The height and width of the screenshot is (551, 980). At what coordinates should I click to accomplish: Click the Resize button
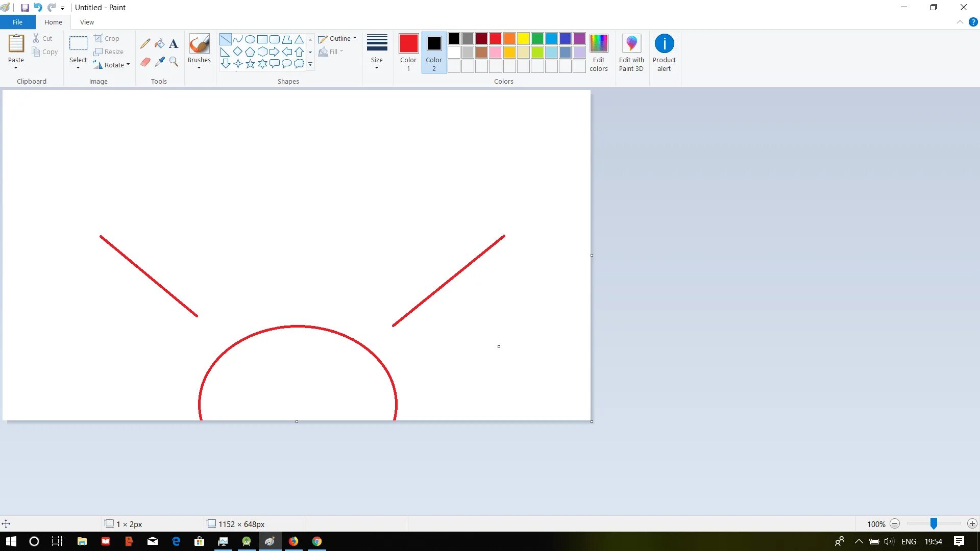point(109,52)
